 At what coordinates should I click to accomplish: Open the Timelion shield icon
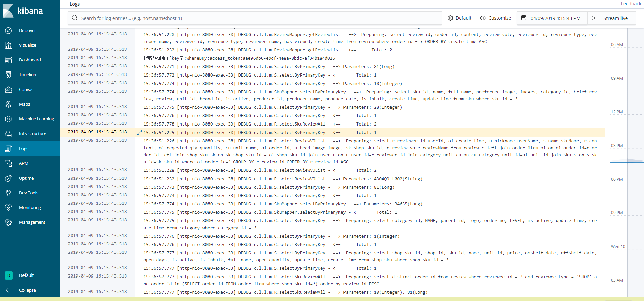(x=8, y=74)
